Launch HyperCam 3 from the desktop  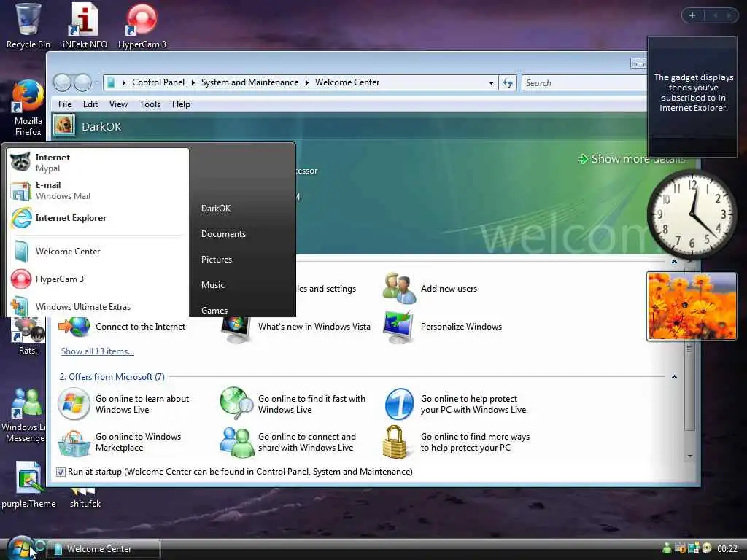(x=142, y=26)
